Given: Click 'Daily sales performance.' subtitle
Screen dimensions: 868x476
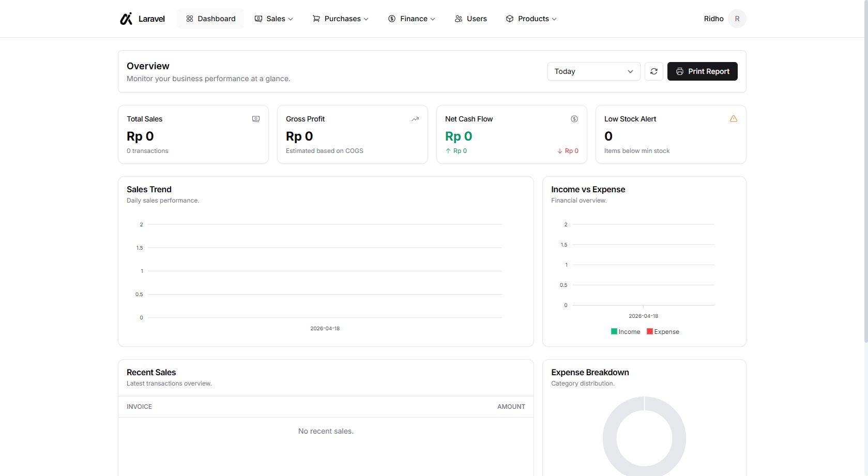Looking at the screenshot, I should (x=163, y=201).
